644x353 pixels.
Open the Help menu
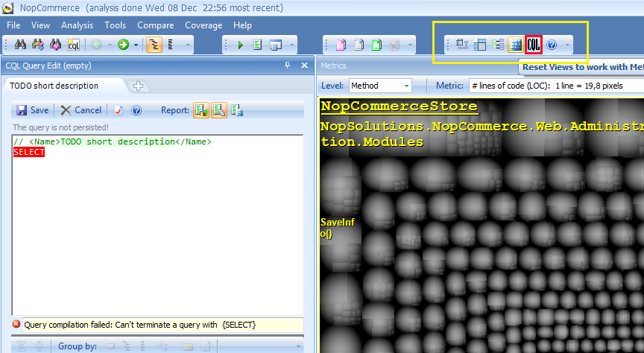point(243,25)
